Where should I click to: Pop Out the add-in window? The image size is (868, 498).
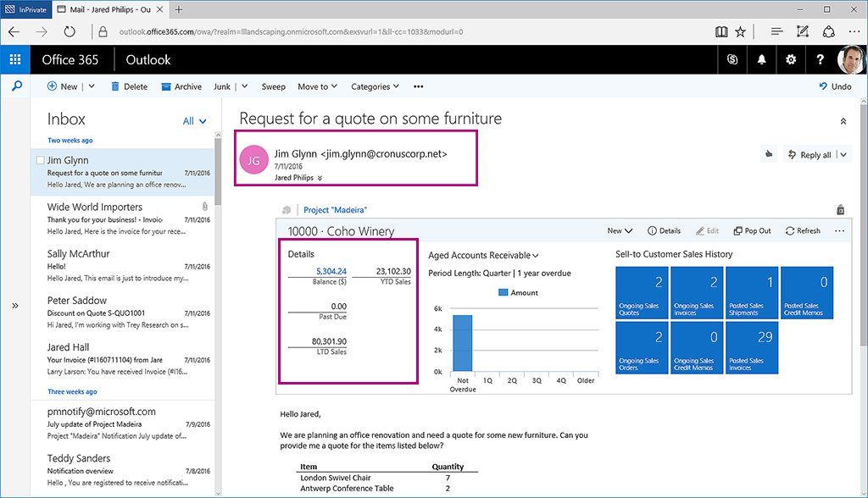(752, 230)
